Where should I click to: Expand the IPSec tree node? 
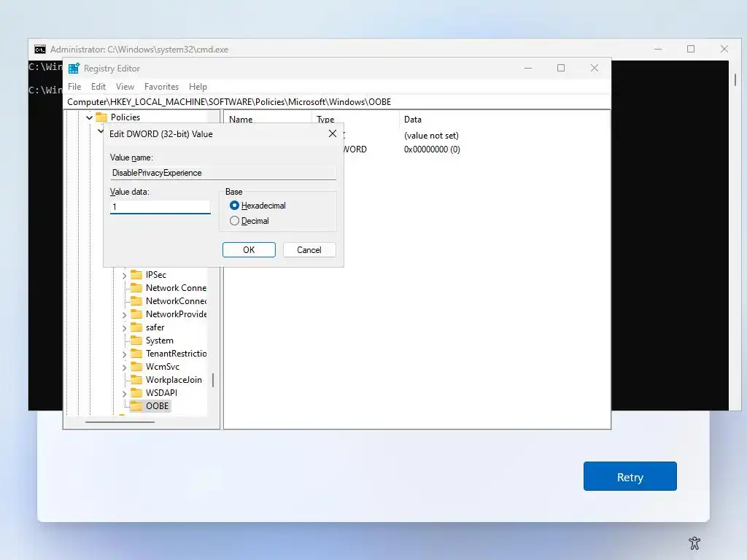coord(124,275)
